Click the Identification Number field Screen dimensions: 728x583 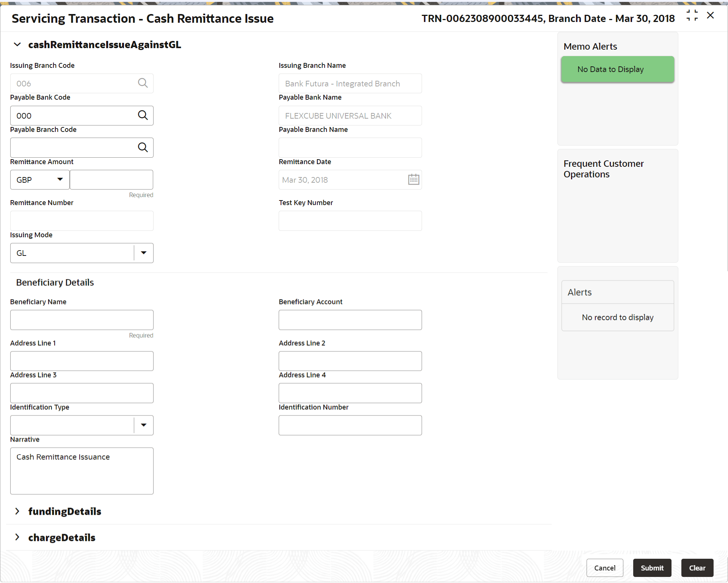click(x=350, y=425)
